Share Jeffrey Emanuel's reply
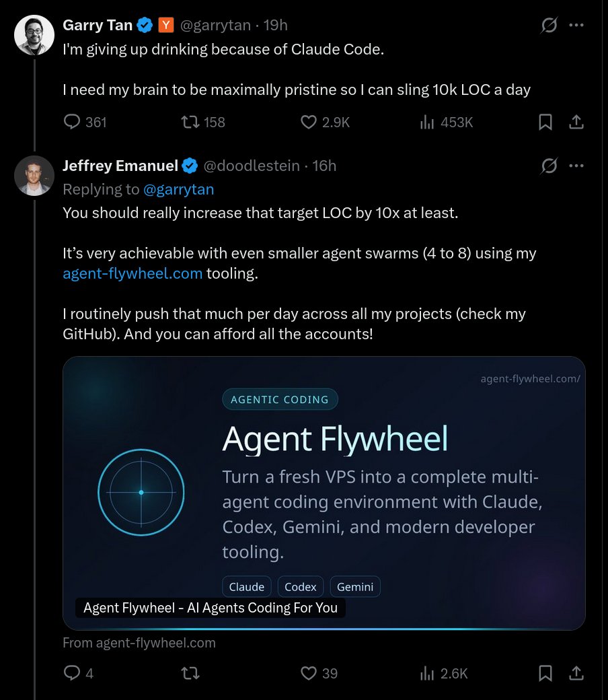608x700 pixels. click(576, 673)
